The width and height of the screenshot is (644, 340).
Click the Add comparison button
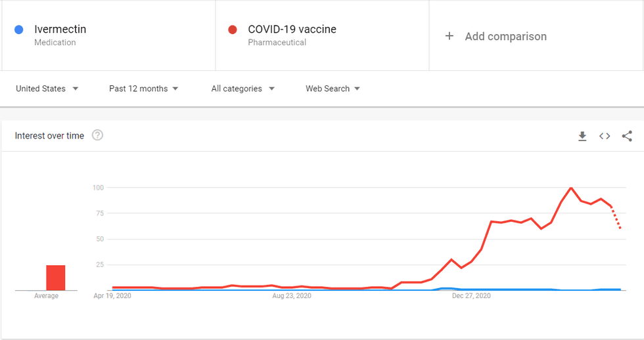point(505,37)
